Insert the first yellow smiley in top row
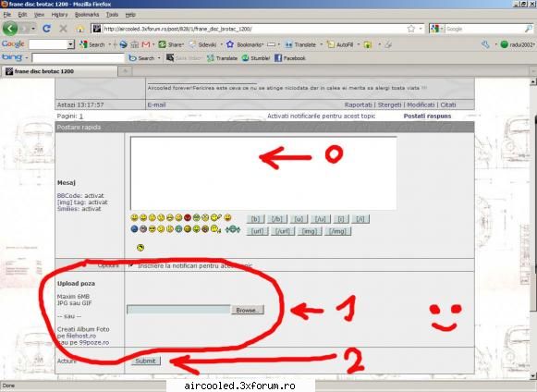Image resolution: width=537 pixels, height=392 pixels. [135, 217]
